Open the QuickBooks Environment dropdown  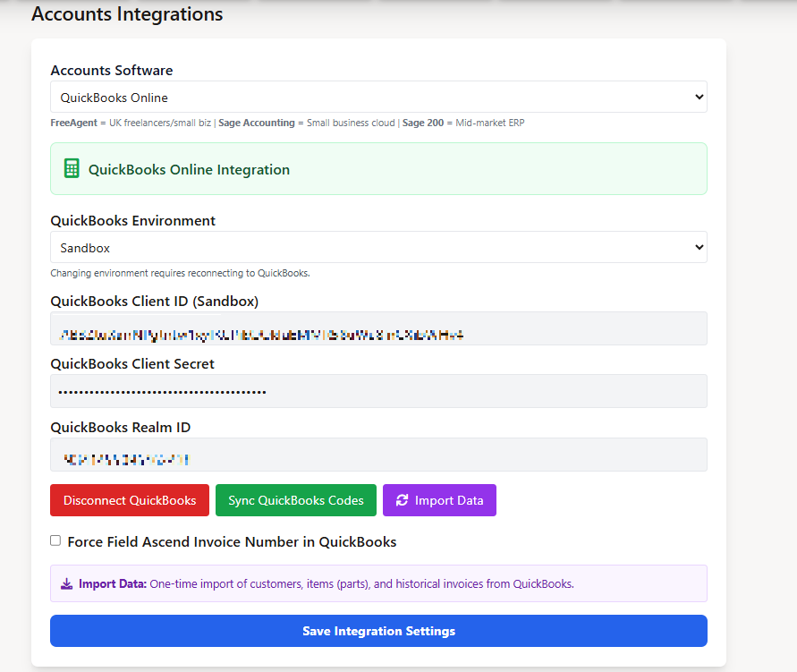point(378,247)
